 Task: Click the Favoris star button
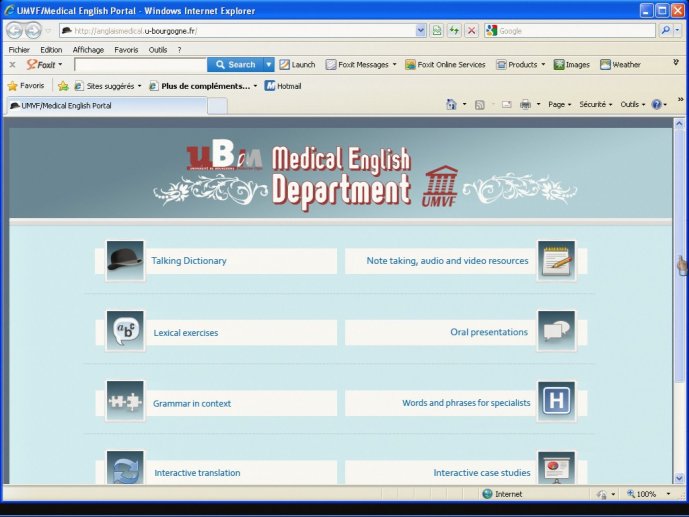pyautogui.click(x=26, y=86)
